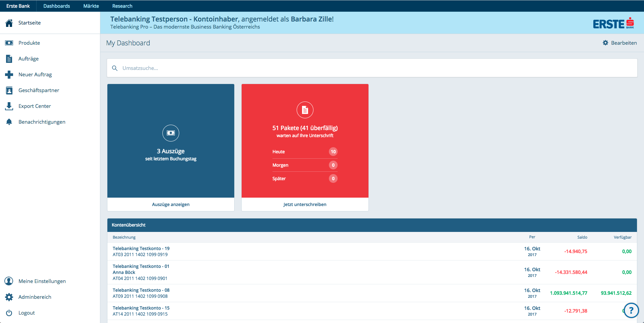Screen dimensions: 644x323
Task: Open Meine Einstellungen
Action: coord(42,281)
